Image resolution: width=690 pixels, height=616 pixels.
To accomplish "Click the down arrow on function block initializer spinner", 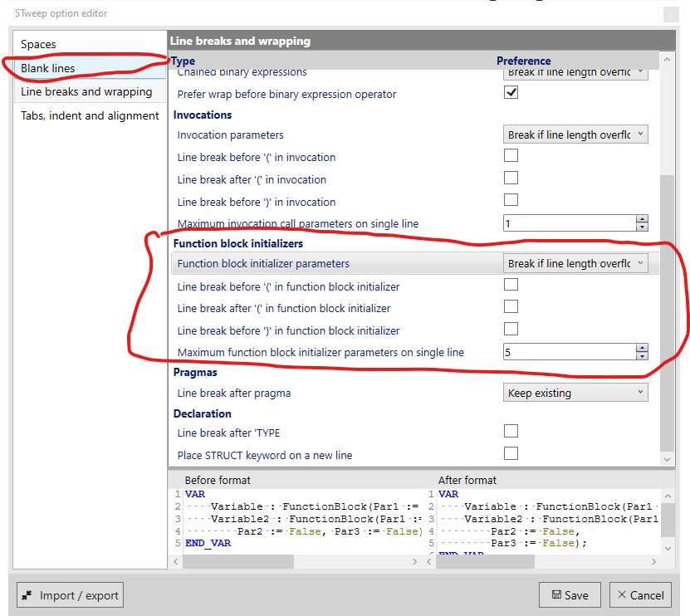I will coord(642,355).
